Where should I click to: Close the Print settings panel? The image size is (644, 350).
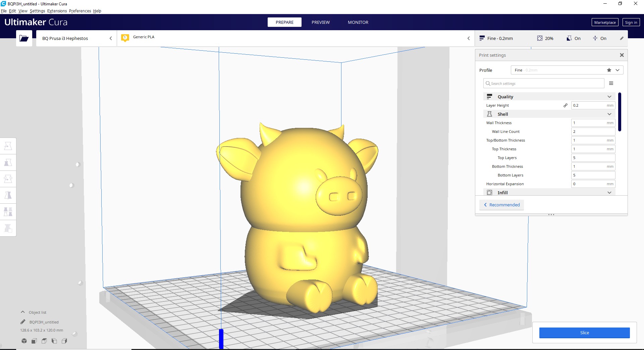(x=622, y=55)
